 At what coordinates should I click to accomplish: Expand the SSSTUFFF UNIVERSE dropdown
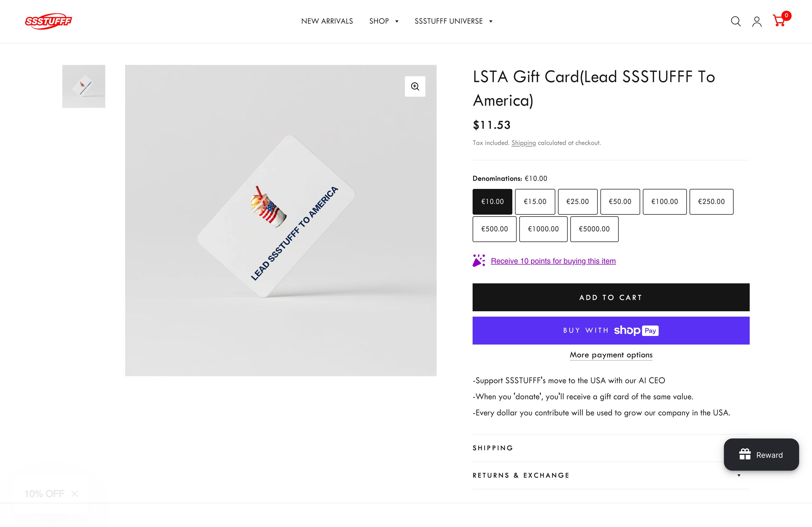click(454, 21)
